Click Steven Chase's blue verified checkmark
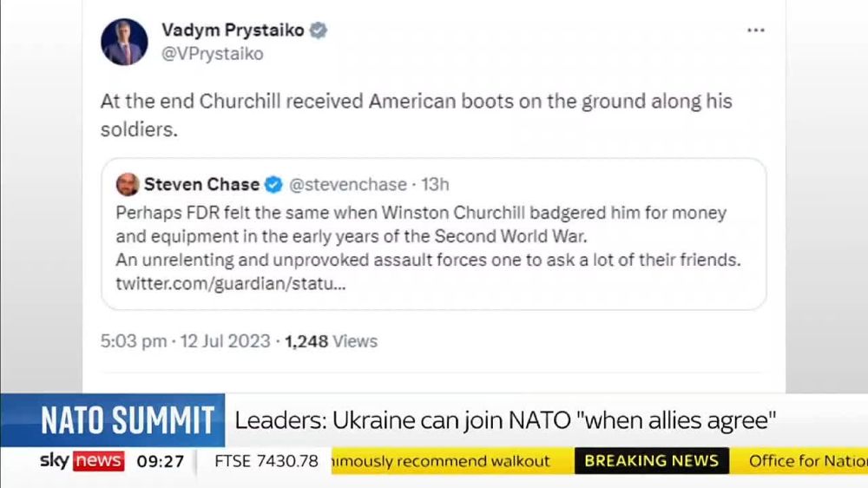This screenshot has width=868, height=488. pyautogui.click(x=273, y=184)
